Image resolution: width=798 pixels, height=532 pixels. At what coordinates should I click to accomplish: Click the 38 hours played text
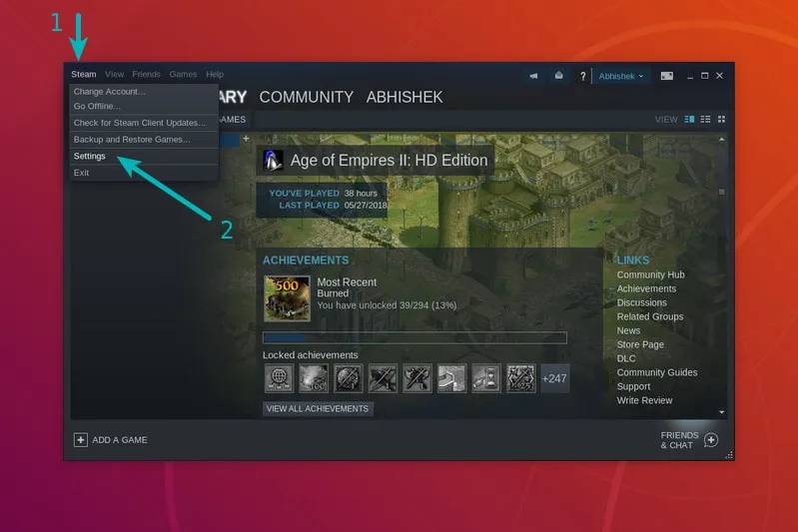tap(361, 194)
